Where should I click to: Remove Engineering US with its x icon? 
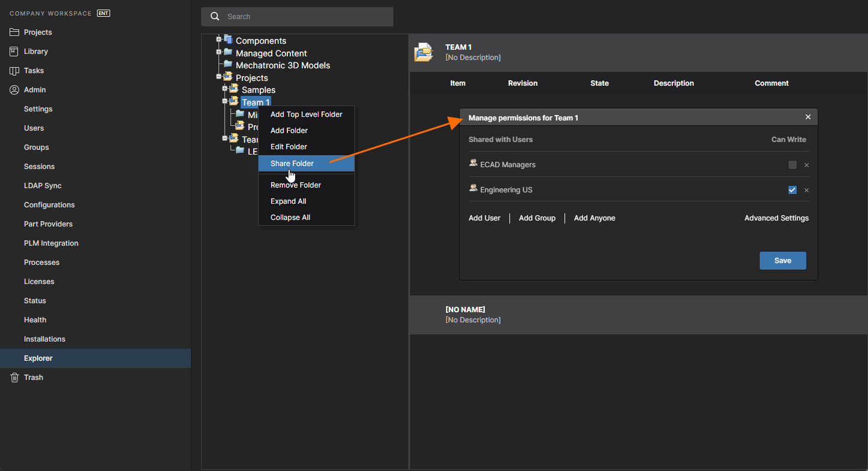point(806,191)
